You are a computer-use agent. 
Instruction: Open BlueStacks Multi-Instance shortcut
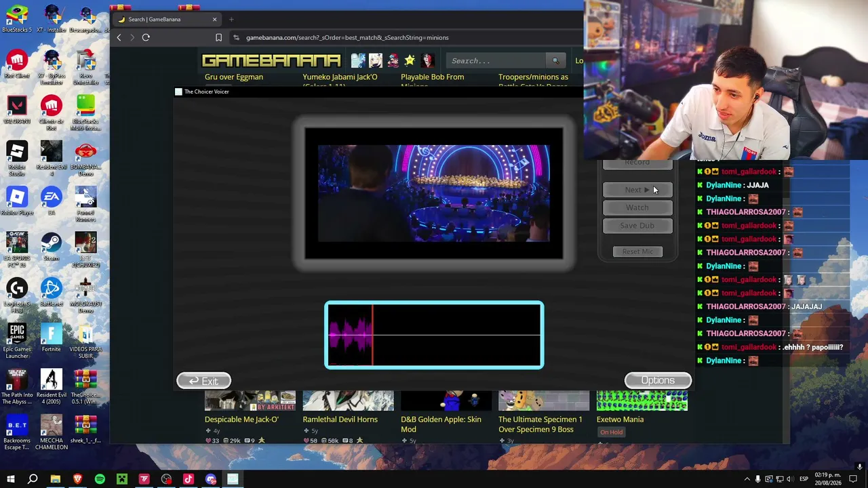pos(85,113)
